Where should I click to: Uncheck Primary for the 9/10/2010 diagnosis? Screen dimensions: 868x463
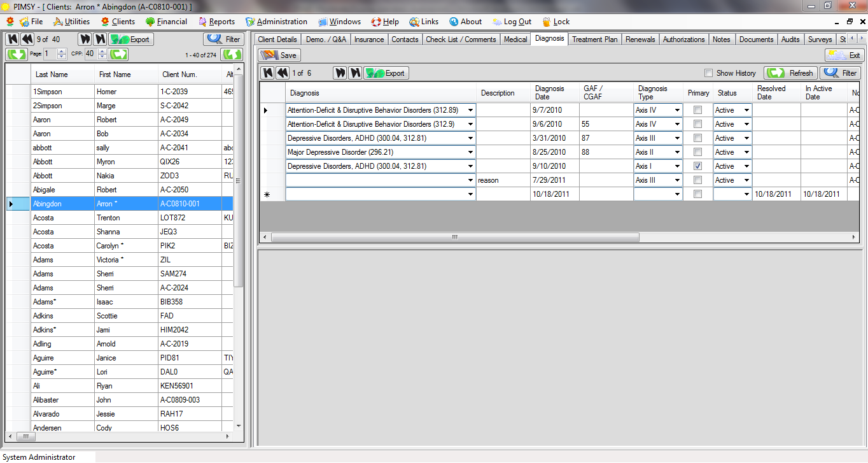(x=697, y=166)
